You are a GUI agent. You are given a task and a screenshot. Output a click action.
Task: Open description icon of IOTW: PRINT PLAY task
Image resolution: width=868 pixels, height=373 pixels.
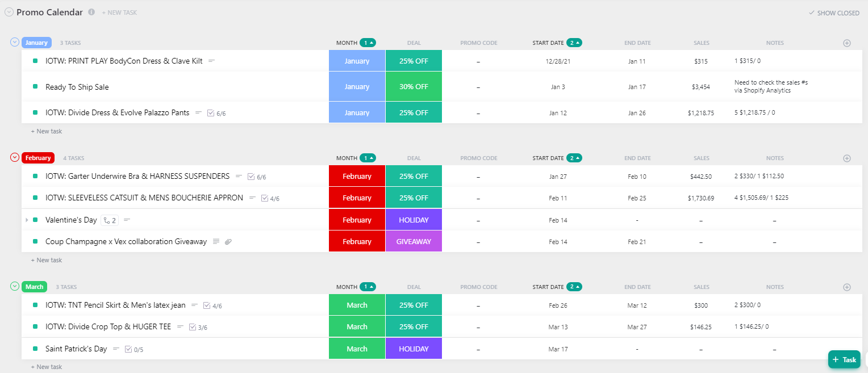pyautogui.click(x=212, y=61)
